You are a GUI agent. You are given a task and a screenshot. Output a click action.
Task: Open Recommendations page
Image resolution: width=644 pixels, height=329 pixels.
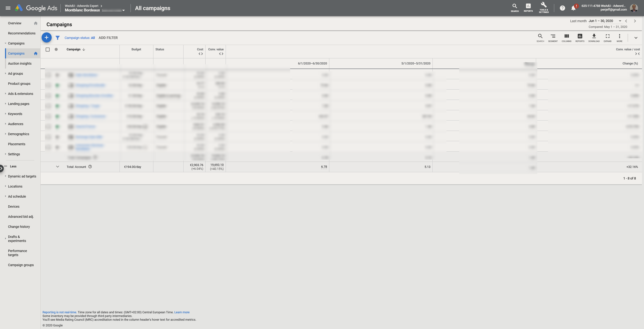point(21,33)
